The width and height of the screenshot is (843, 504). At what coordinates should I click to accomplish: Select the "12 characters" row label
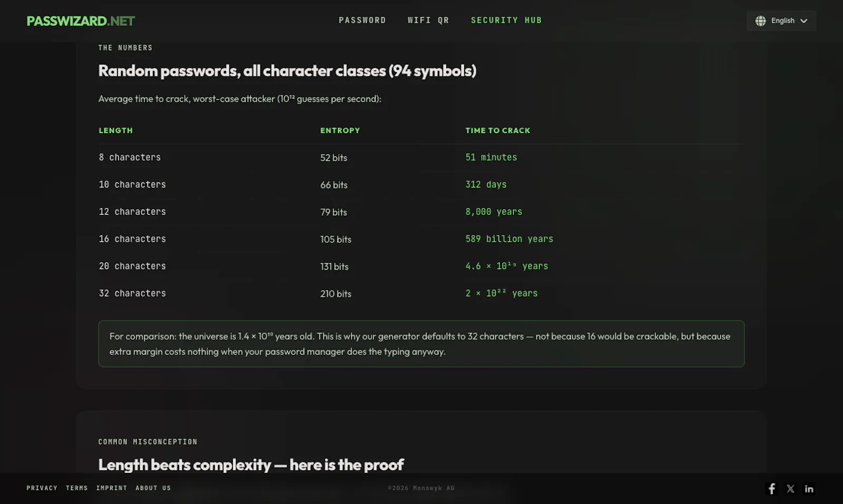[x=132, y=212]
